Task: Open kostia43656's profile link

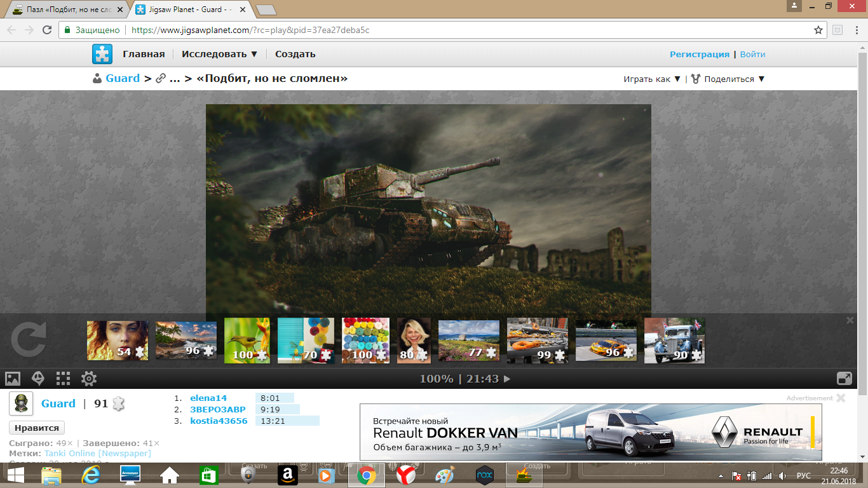Action: [x=219, y=421]
